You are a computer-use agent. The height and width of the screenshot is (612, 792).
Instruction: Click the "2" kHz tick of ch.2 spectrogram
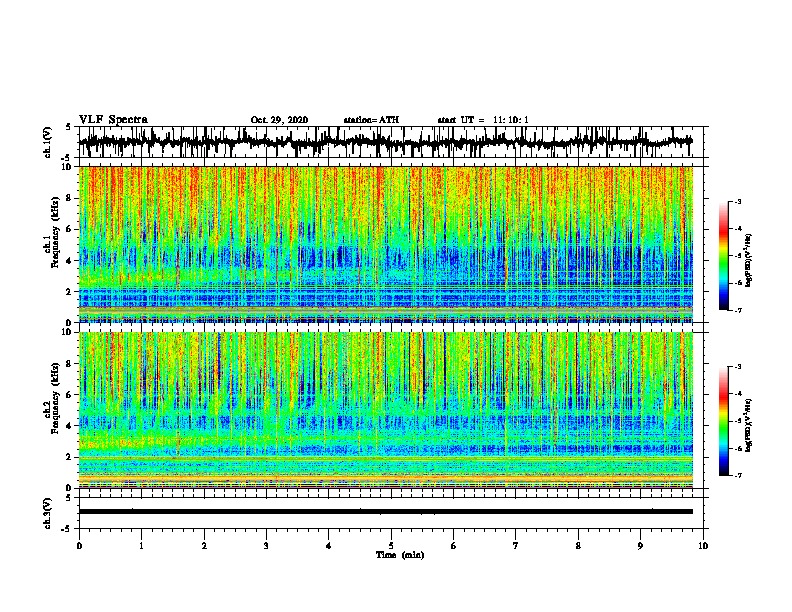pos(70,457)
